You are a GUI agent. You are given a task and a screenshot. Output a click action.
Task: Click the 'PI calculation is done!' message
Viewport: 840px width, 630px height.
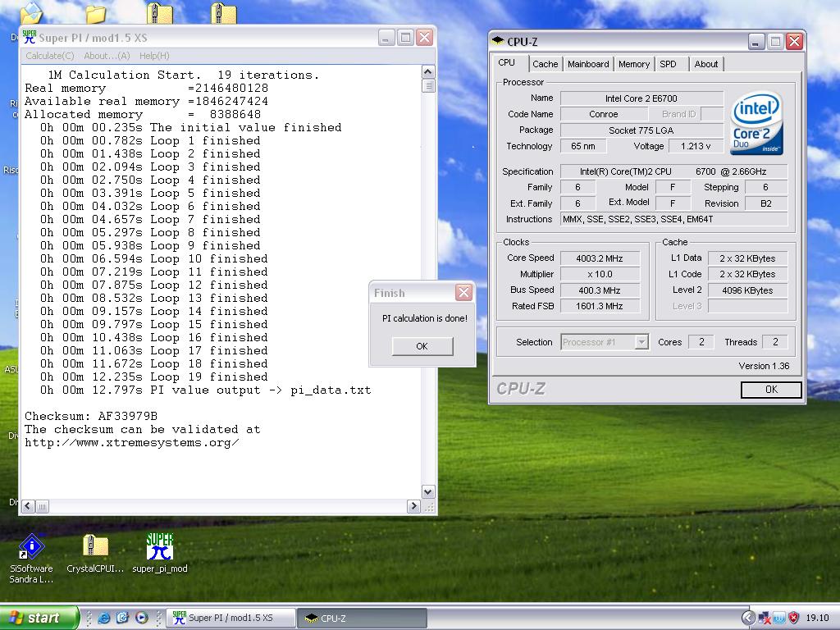coord(425,318)
